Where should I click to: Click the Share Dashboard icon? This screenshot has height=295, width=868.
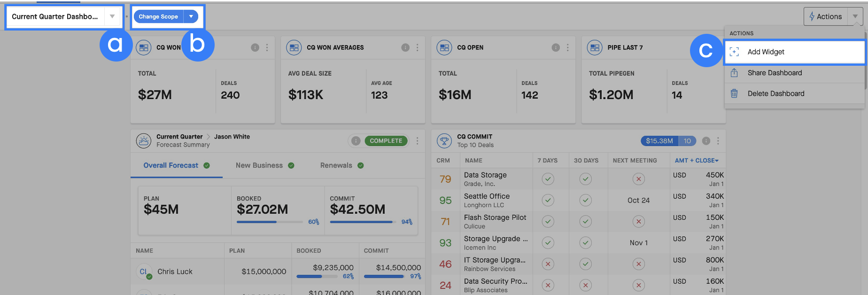click(x=734, y=73)
